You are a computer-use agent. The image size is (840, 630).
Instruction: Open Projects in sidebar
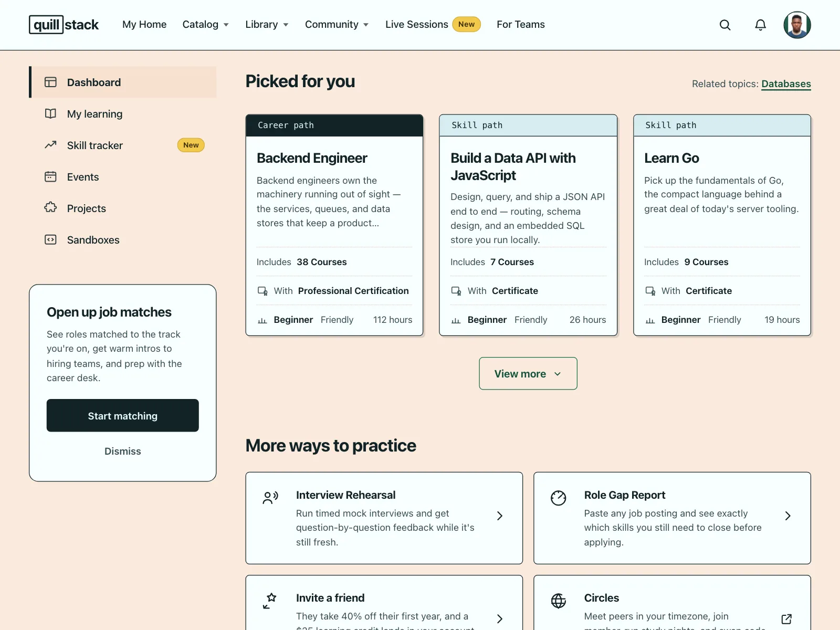click(x=123, y=208)
